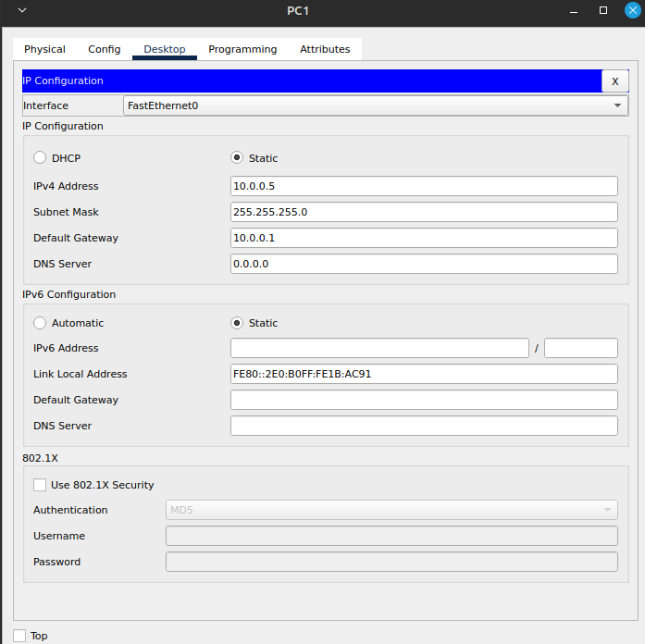Image resolution: width=645 pixels, height=644 pixels.
Task: Maximize the PC1 window
Action: [x=603, y=11]
